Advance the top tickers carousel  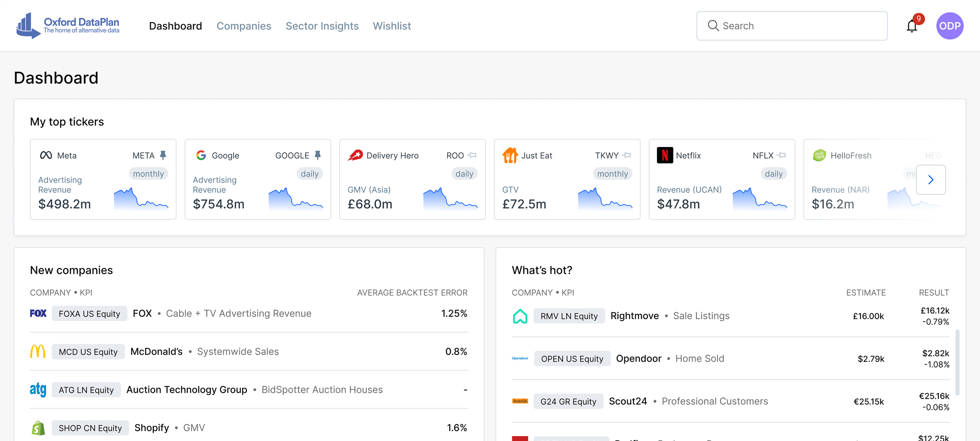[x=931, y=180]
